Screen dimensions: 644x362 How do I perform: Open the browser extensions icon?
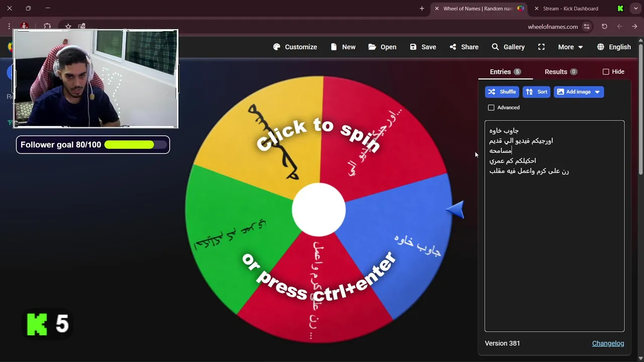(x=47, y=26)
